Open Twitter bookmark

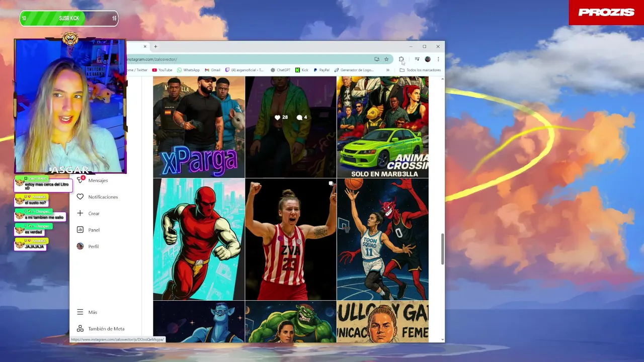coord(137,70)
